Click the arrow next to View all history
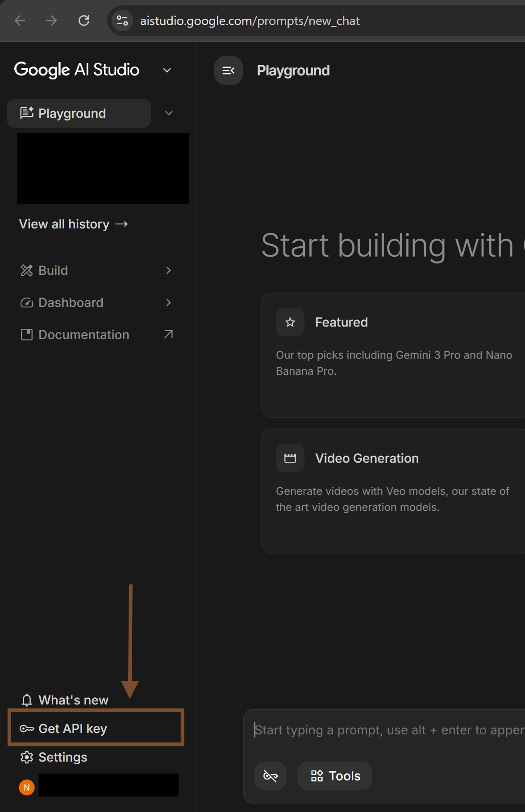This screenshot has width=525, height=812. click(121, 224)
